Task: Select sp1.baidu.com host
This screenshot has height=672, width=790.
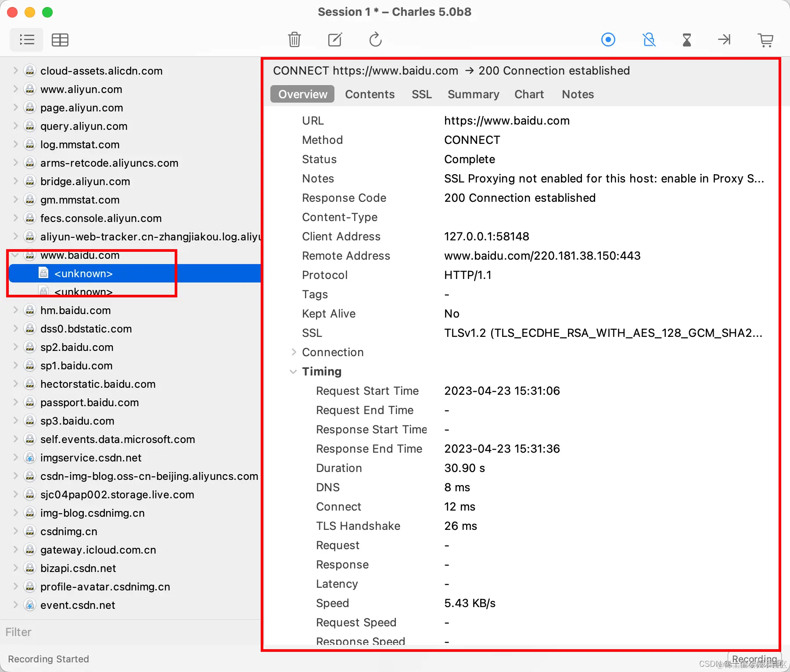Action: 76,365
